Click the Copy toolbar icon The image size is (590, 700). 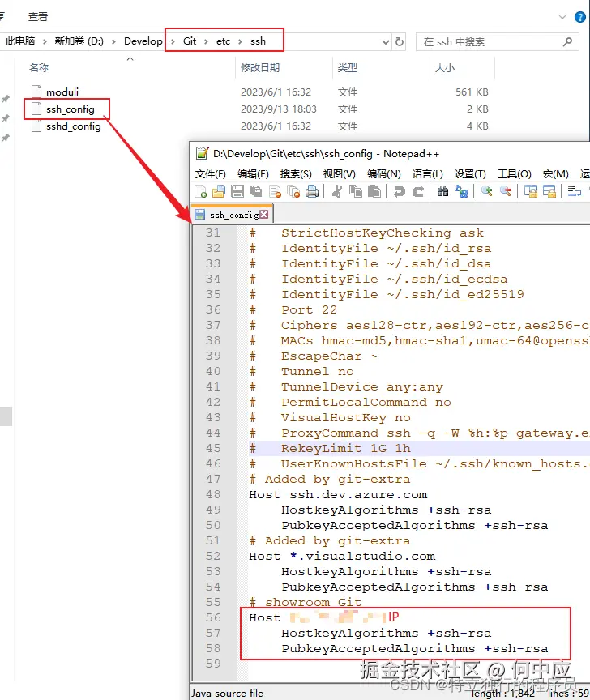pos(356,191)
